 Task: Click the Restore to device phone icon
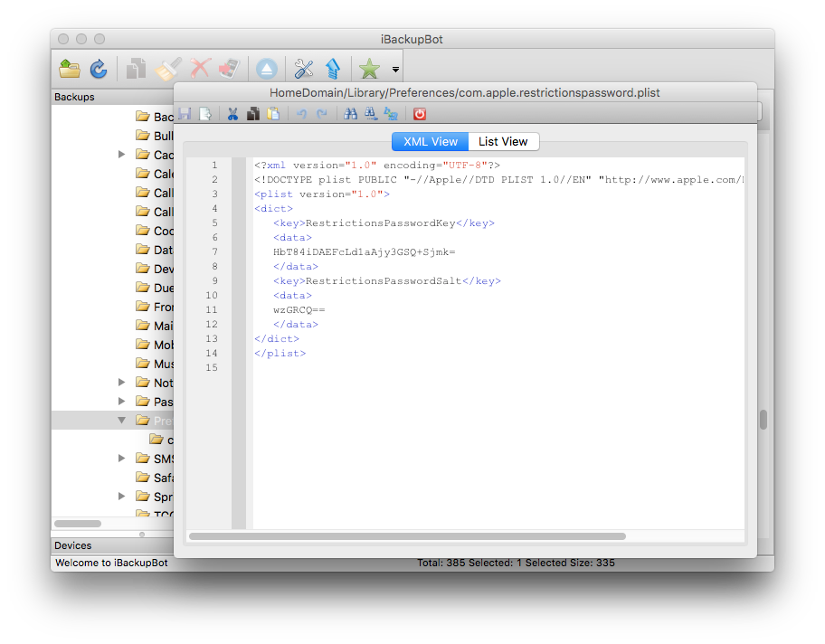point(230,69)
